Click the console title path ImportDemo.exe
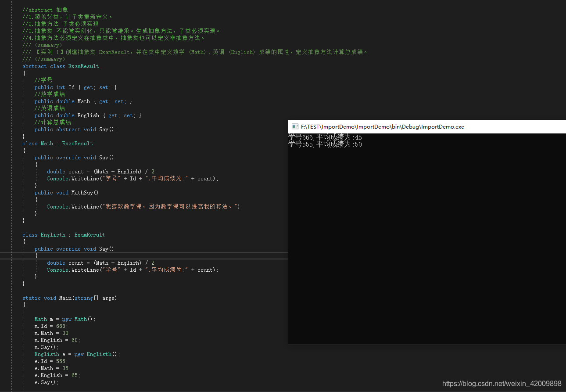The image size is (566, 392). [x=383, y=127]
